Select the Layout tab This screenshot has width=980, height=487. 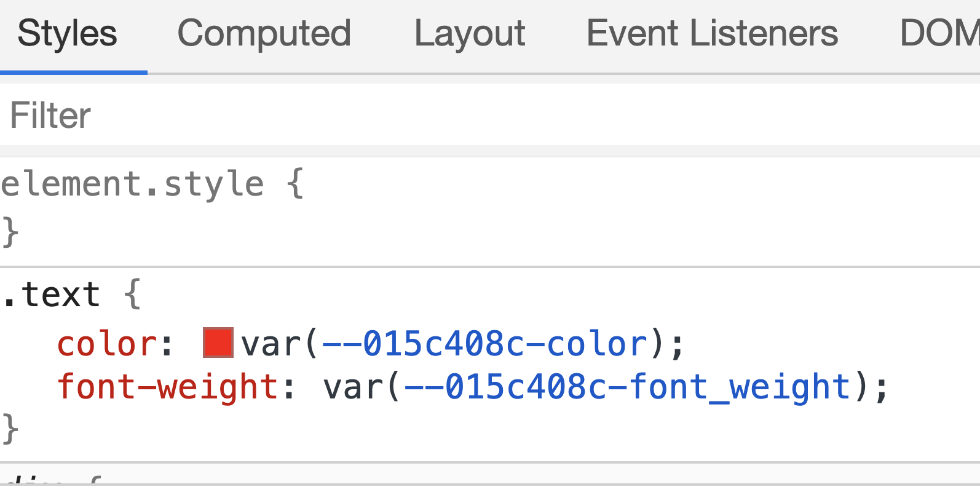pos(470,33)
